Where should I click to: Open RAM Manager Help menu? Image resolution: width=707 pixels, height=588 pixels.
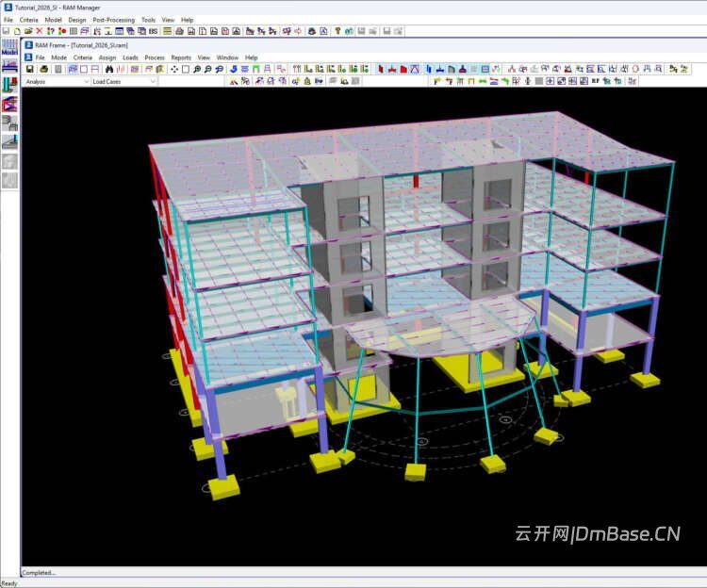pos(188,20)
